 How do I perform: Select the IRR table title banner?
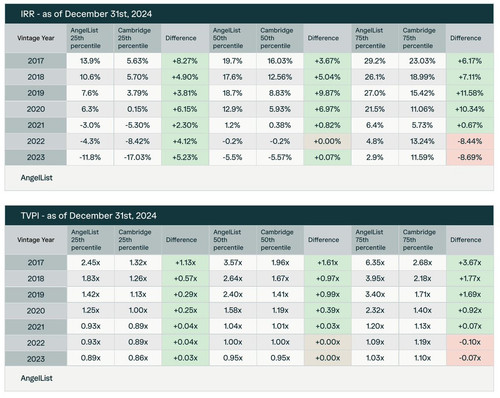click(x=249, y=14)
